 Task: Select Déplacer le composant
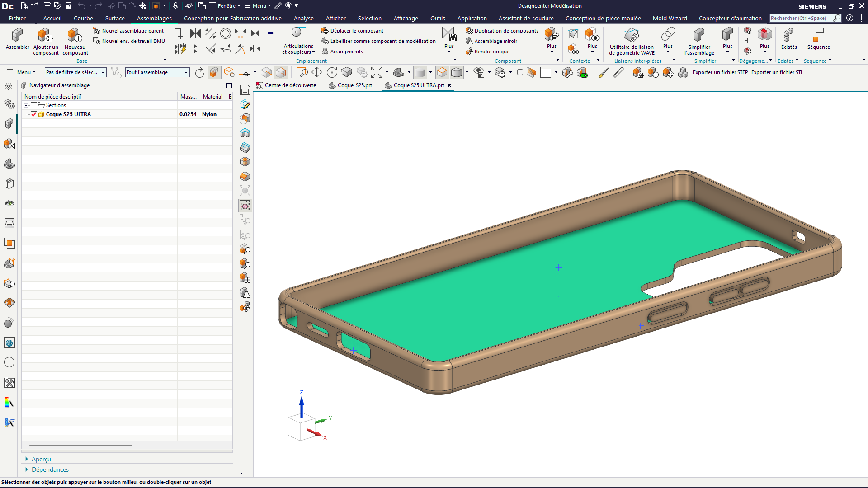352,31
